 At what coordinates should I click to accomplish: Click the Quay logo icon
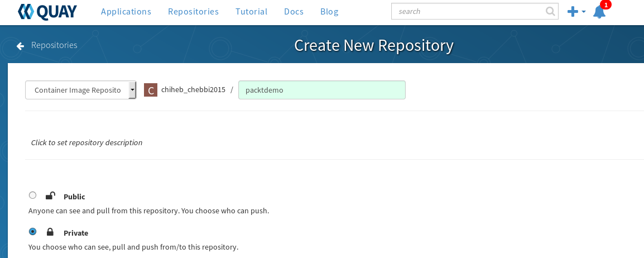tap(26, 12)
